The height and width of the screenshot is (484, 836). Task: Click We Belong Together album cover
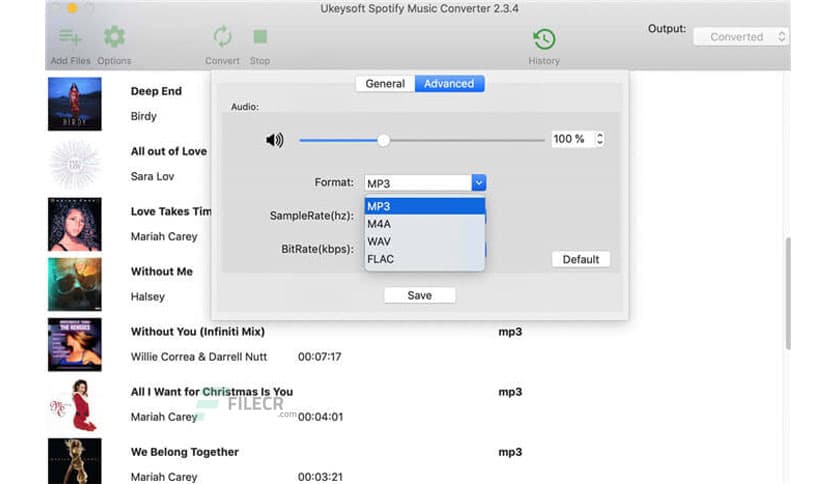click(x=75, y=461)
